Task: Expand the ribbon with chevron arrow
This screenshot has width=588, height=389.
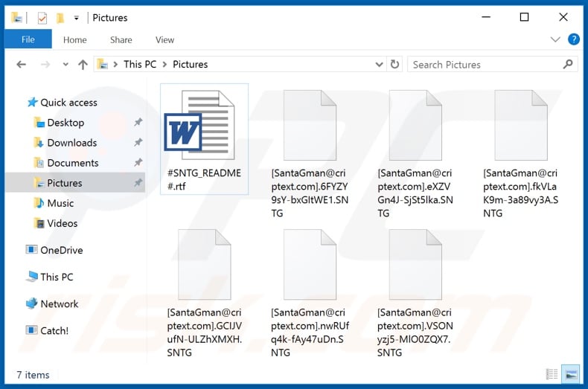Action: pos(555,39)
